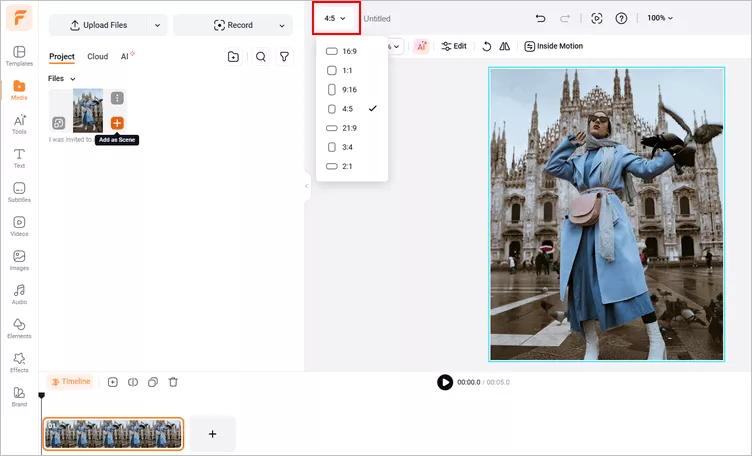752x456 pixels.
Task: Switch to the Cloud tab
Action: (97, 57)
